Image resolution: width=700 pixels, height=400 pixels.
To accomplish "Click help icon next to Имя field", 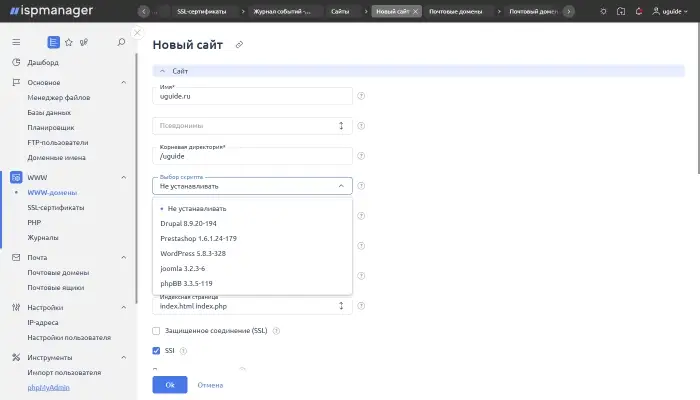I will pos(361,96).
